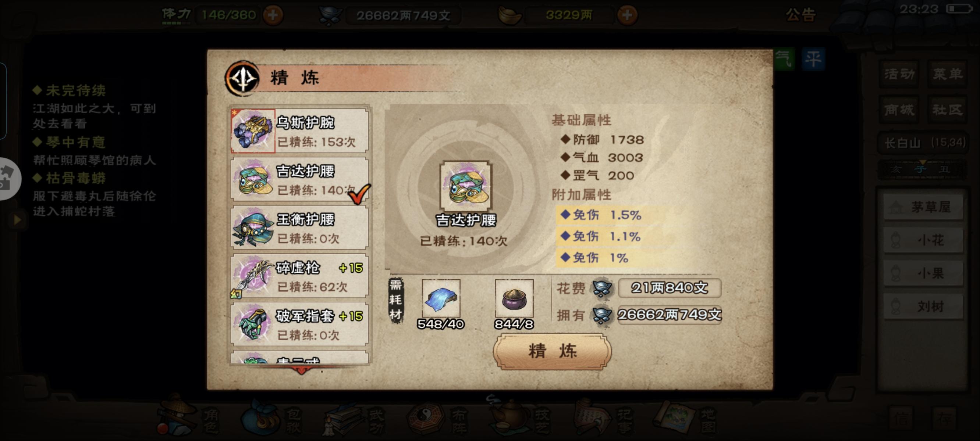Click the 精炼 refine button
Viewport: 980px width, 441px height.
click(x=552, y=351)
